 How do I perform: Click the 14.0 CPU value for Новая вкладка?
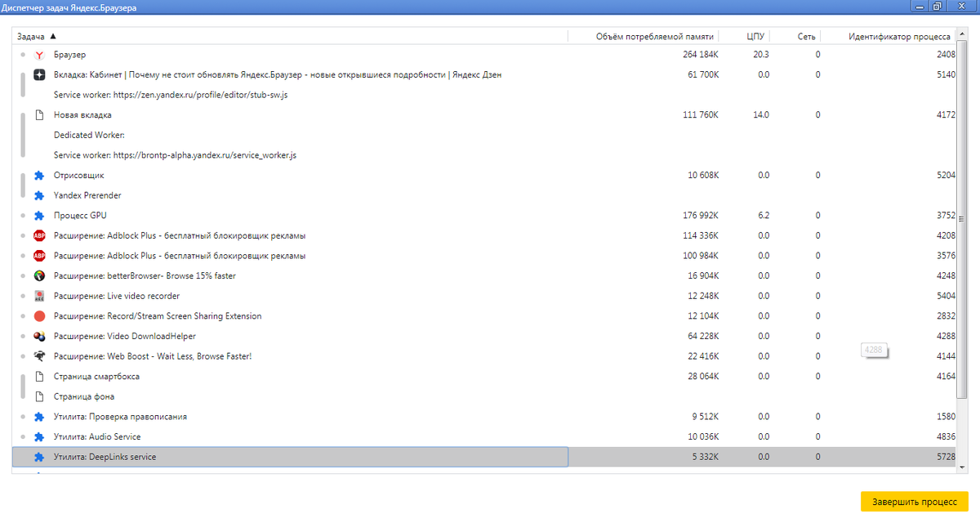tap(761, 115)
